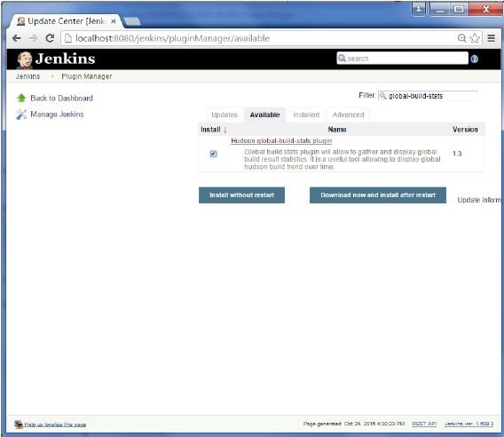Screen dimensions: 504x437
Task: Open search help question mark icon
Action: (x=474, y=59)
